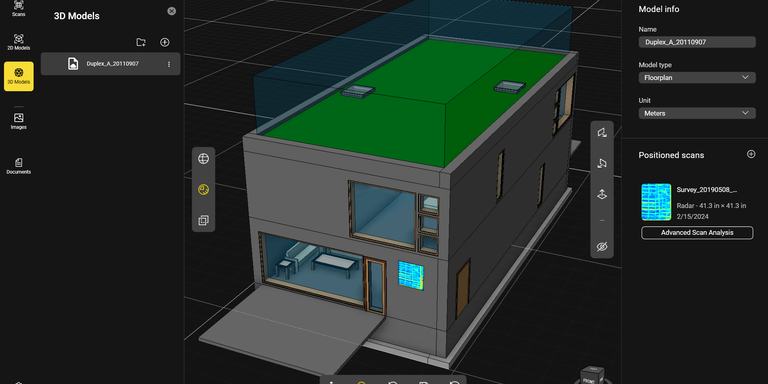Click the Survey_20190508 scan name text
The height and width of the screenshot is (384, 768).
click(707, 190)
